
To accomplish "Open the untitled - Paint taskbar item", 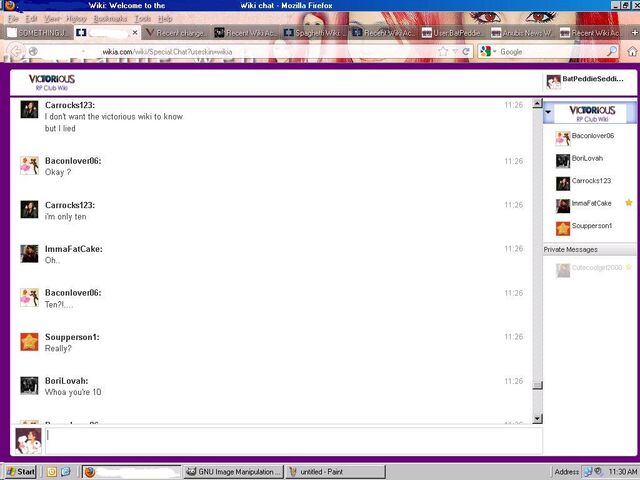I will click(335, 472).
